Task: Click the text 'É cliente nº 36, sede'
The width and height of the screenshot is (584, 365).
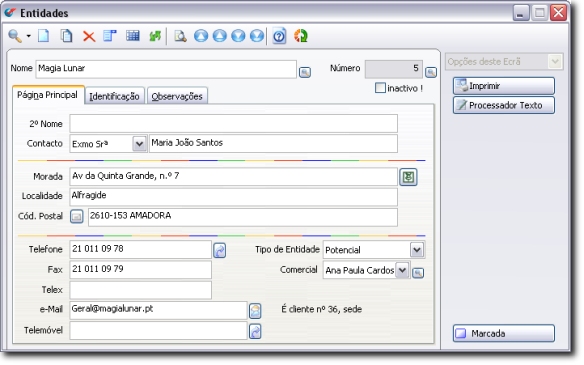Action: [321, 309]
